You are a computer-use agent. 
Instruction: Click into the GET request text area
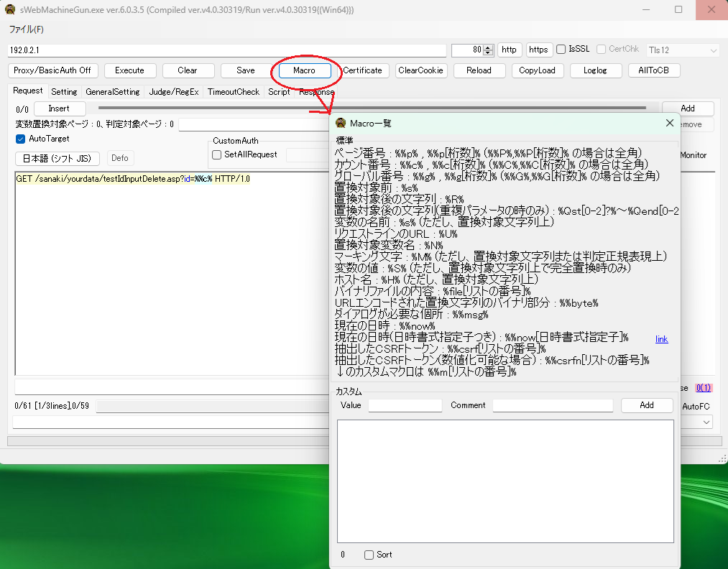(x=172, y=274)
